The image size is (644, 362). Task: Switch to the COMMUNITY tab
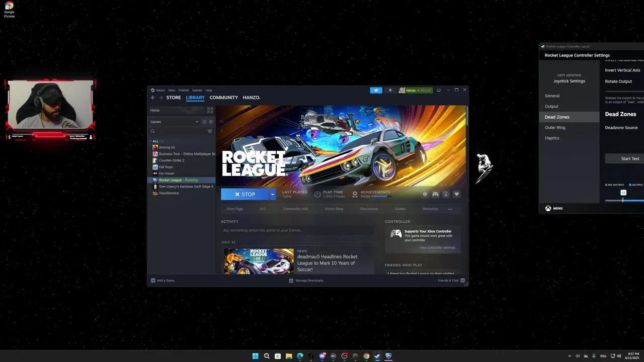[x=223, y=98]
